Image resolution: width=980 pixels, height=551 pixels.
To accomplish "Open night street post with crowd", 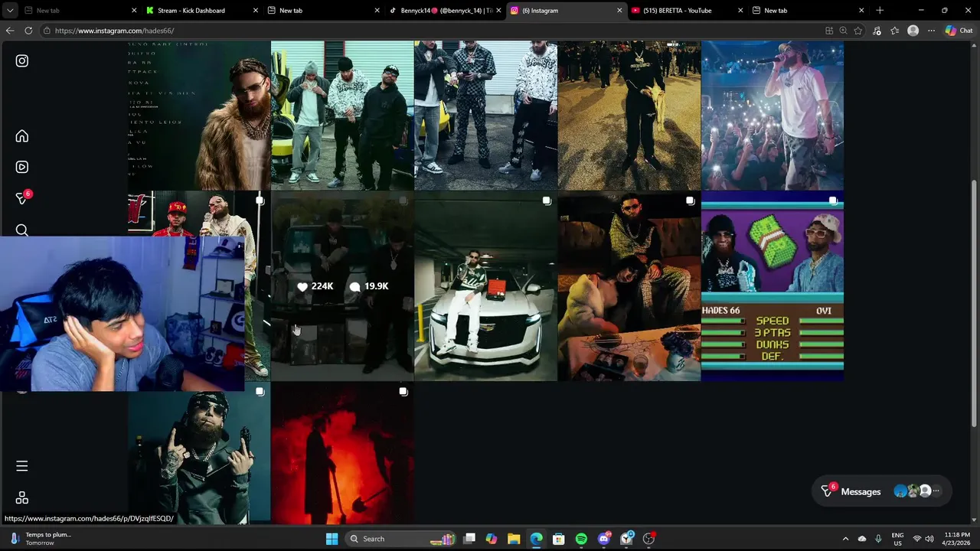I will 629,115.
